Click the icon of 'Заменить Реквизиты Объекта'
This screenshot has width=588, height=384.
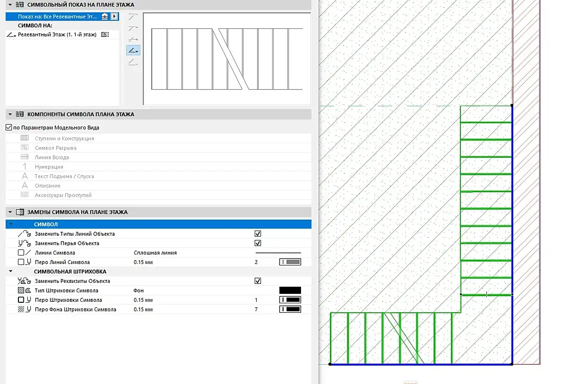tap(24, 280)
